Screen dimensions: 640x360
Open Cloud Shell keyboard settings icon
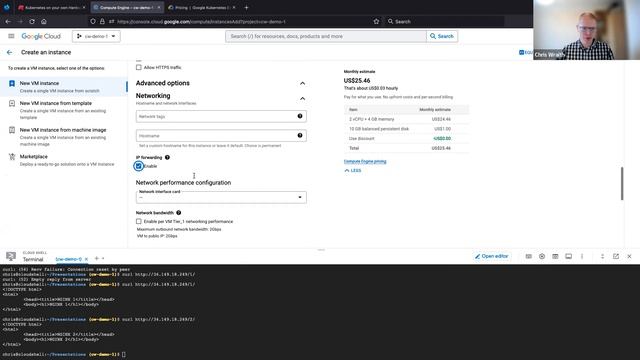(x=529, y=256)
